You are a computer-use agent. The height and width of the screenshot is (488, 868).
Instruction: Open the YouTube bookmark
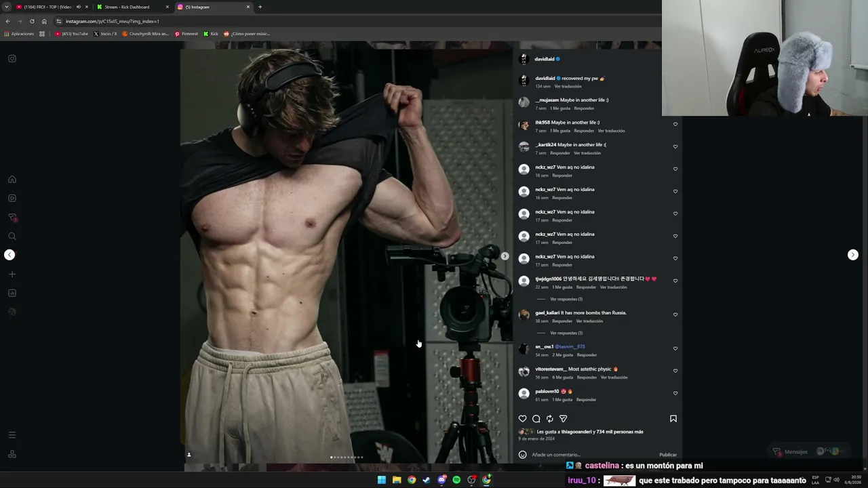(72, 34)
